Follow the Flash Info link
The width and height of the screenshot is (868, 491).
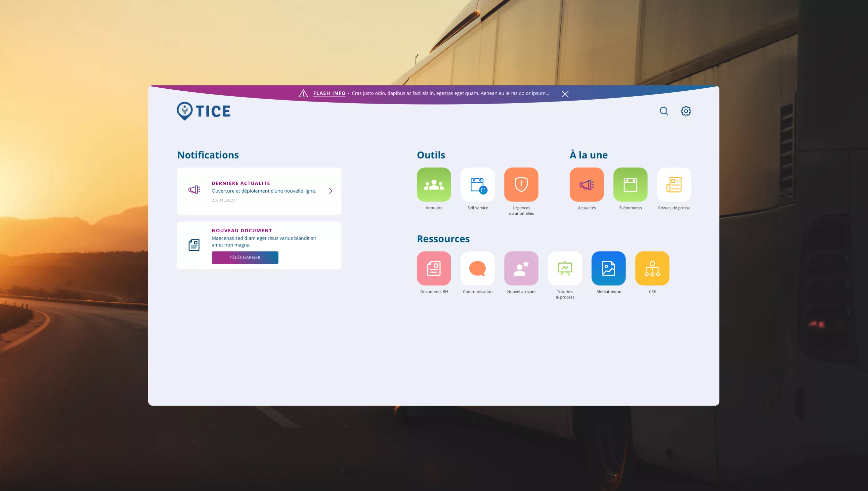pos(329,93)
